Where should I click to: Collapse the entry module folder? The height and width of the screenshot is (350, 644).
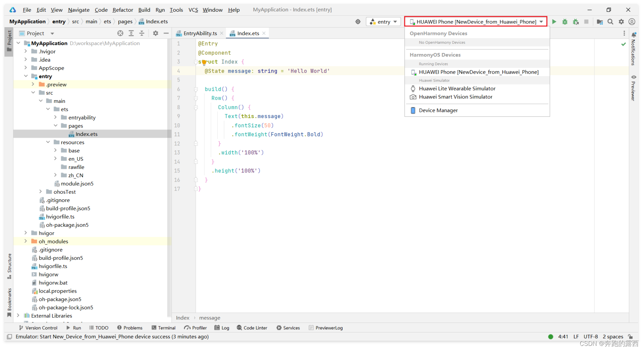[x=26, y=76]
